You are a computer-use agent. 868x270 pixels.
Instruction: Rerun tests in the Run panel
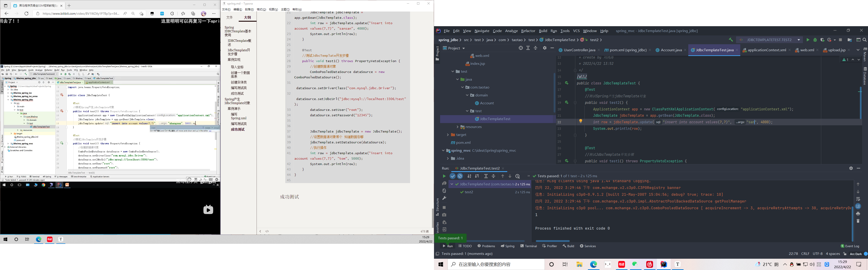[x=444, y=176]
